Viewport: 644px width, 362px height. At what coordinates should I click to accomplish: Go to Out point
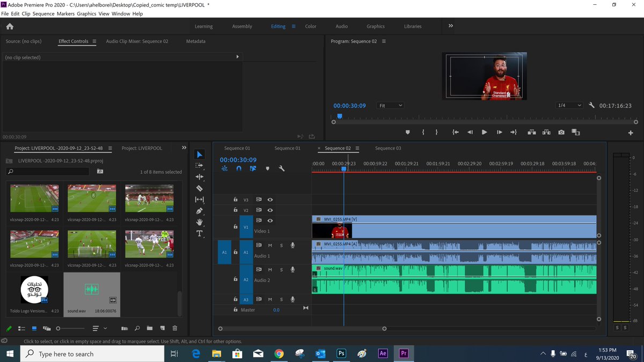pos(513,132)
